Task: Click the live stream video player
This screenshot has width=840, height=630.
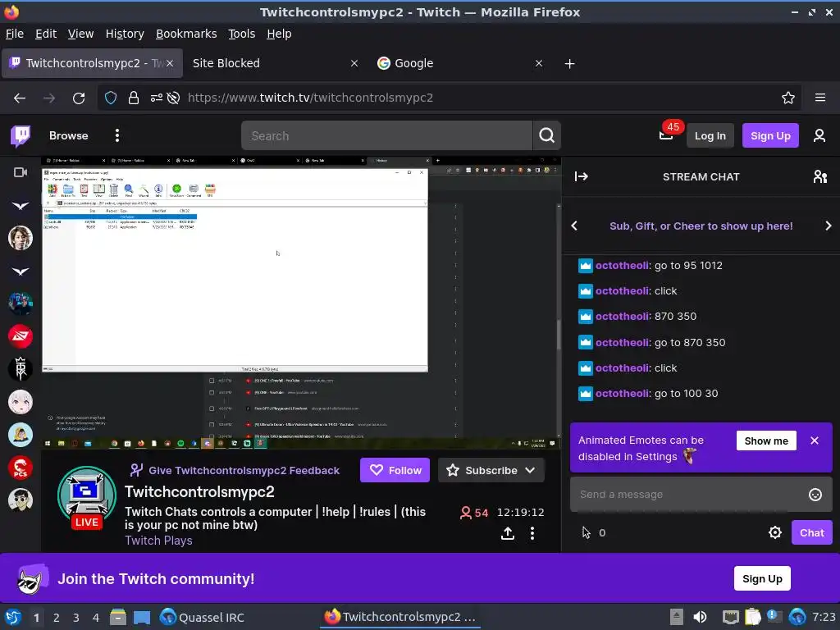Action: coord(300,304)
